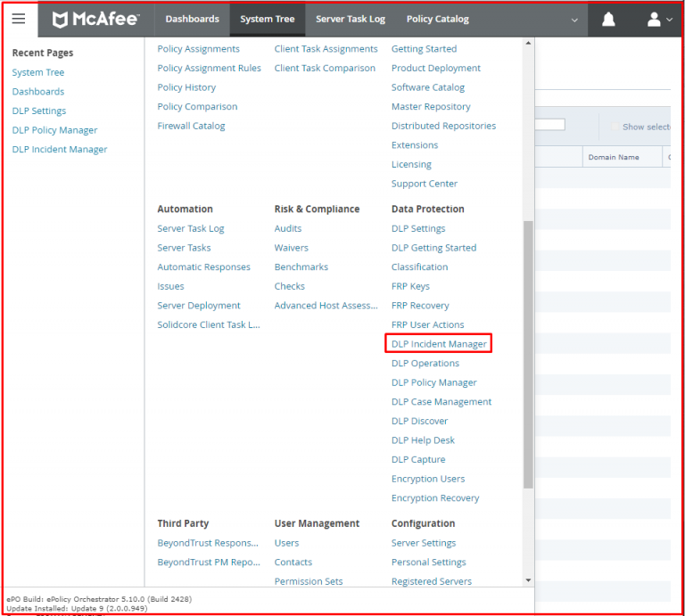Open DLP Policy Manager in Recent Pages
Viewport: 685px width, 616px height.
(x=54, y=130)
